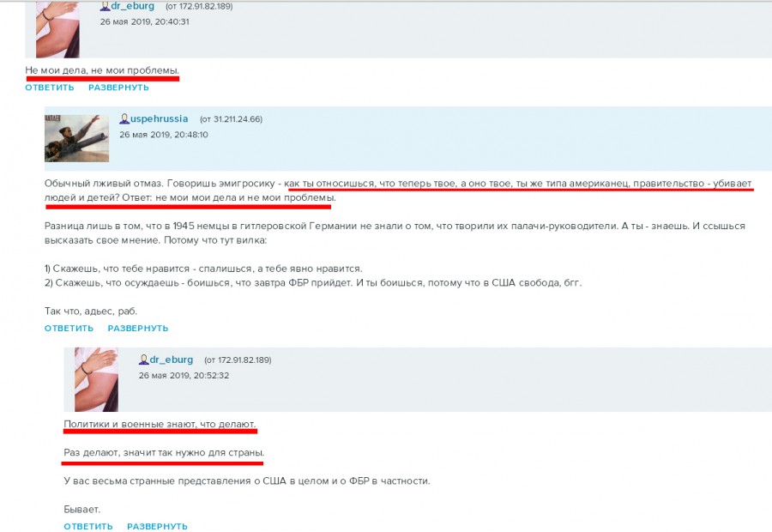Screen dimensions: 772x532
Task: Click line starting '2) Скажешь, что осуждаешь'
Action: pos(313,283)
